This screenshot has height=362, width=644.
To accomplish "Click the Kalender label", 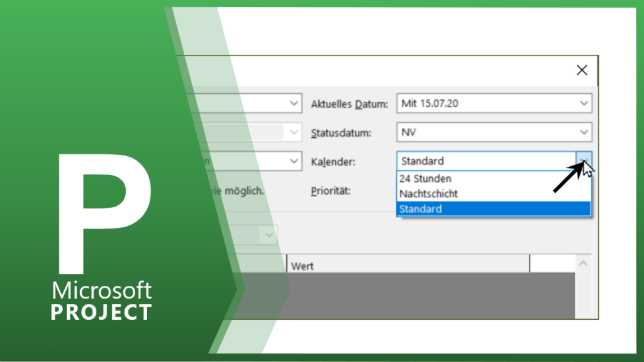I will (333, 162).
